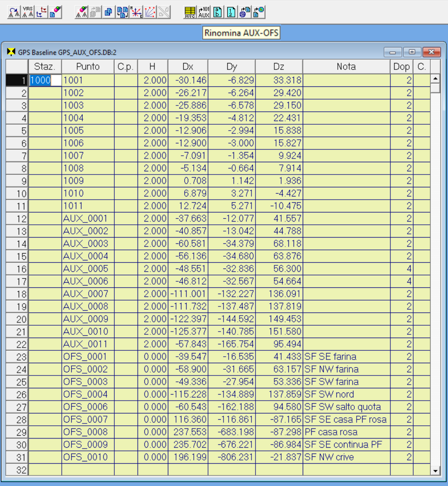
Task: Click the document-to-globe export icon
Action: tap(258, 12)
